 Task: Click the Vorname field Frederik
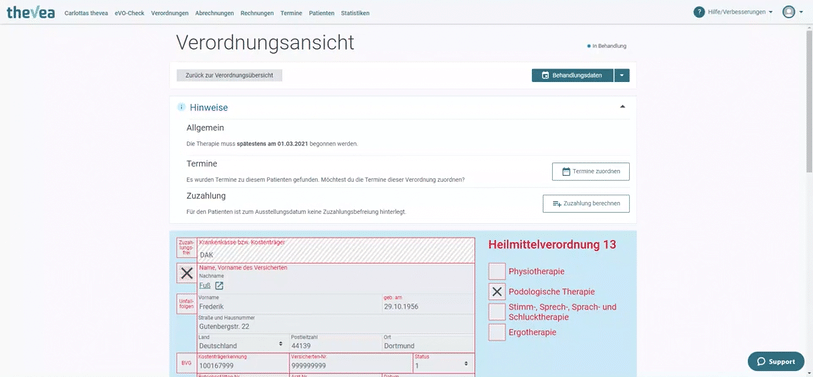coord(289,304)
